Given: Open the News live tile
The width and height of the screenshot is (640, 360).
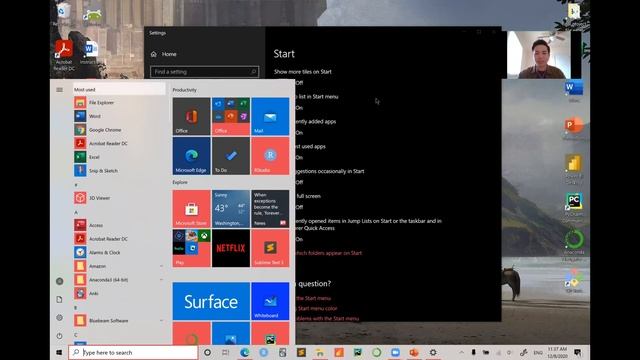Looking at the screenshot, I should (270, 209).
